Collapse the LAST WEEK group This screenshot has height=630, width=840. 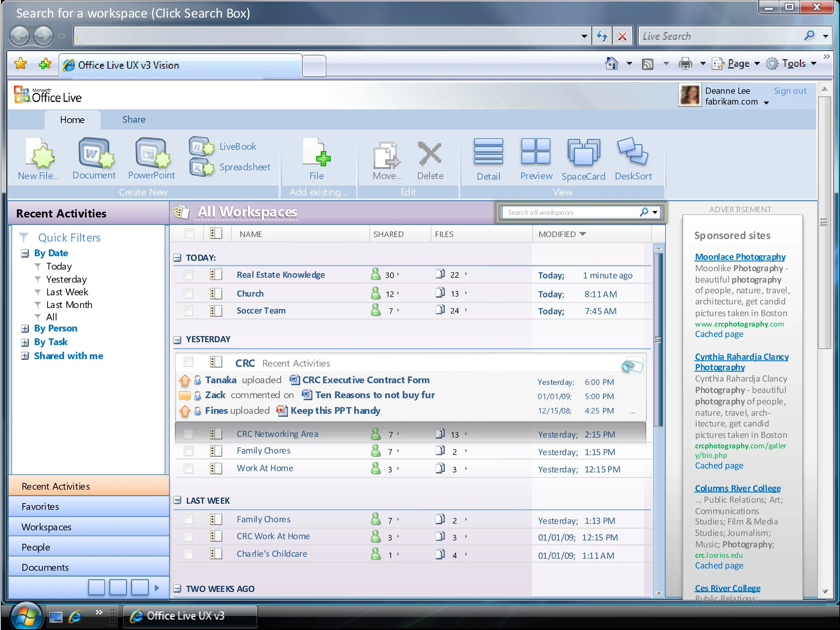pos(177,500)
